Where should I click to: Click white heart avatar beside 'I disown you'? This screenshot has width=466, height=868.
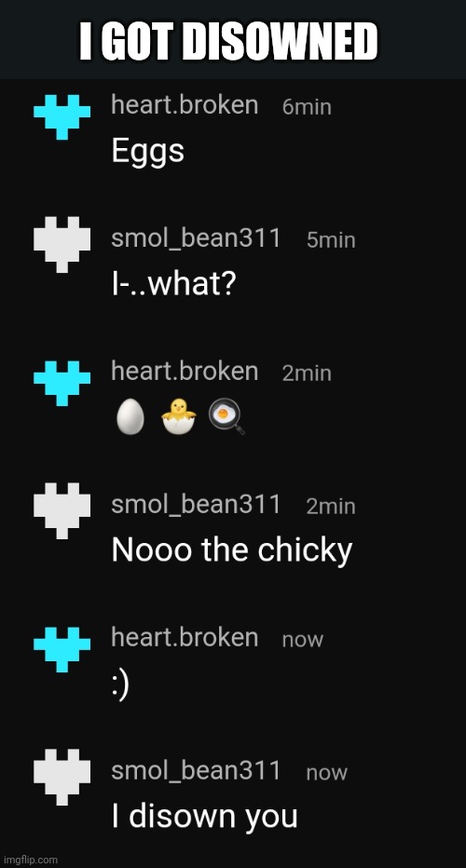[62, 777]
